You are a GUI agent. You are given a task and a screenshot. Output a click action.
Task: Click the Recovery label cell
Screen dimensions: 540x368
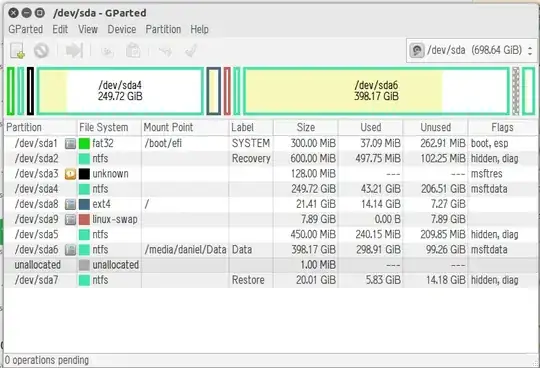click(x=251, y=159)
